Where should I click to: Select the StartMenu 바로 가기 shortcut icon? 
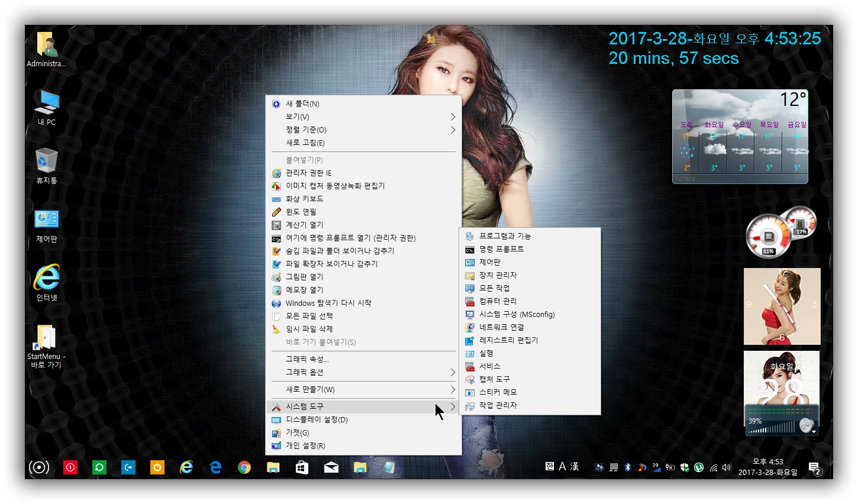tap(46, 347)
